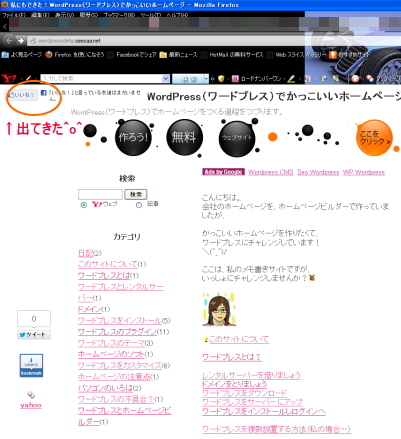The image size is (401, 439).
Task: Click the light-blue search button in the Yahoo toolbar
Action: (x=188, y=79)
